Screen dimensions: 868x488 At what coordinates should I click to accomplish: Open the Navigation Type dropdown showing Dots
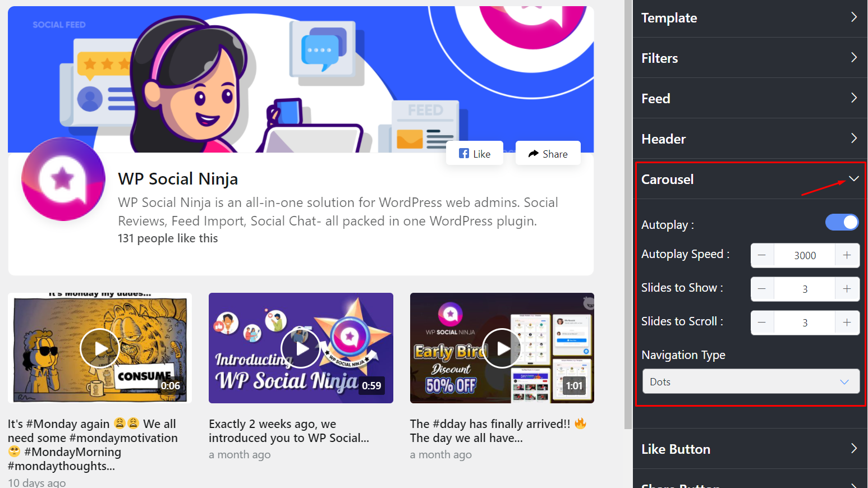tap(751, 381)
